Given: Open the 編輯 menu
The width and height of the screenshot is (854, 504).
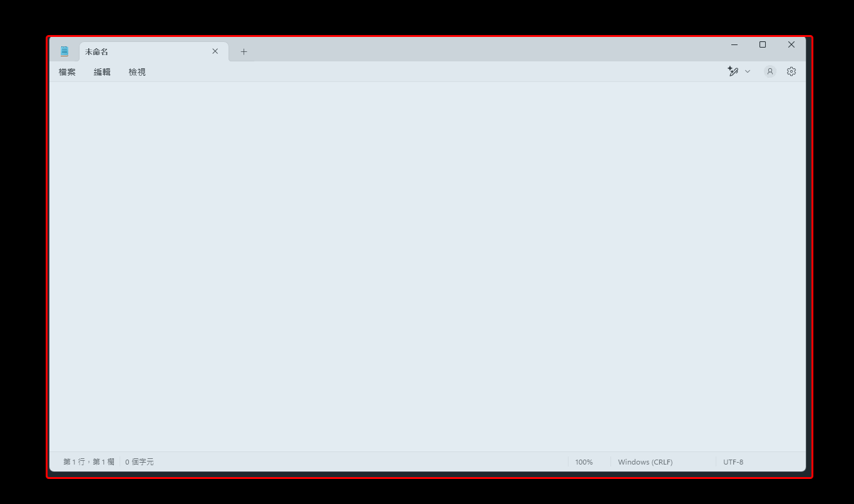Looking at the screenshot, I should pyautogui.click(x=102, y=72).
